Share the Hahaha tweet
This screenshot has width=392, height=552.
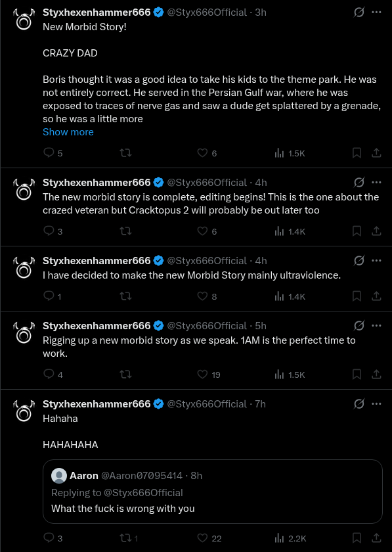click(x=376, y=538)
